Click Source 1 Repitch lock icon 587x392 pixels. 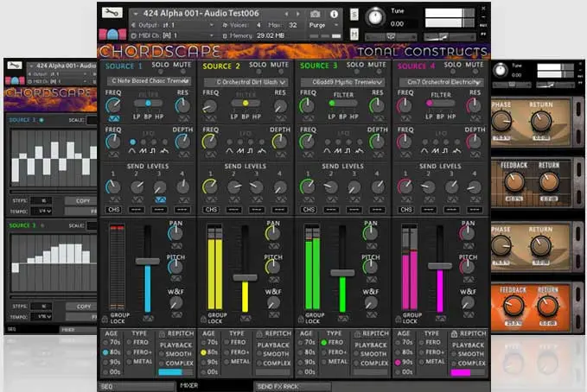tap(163, 333)
